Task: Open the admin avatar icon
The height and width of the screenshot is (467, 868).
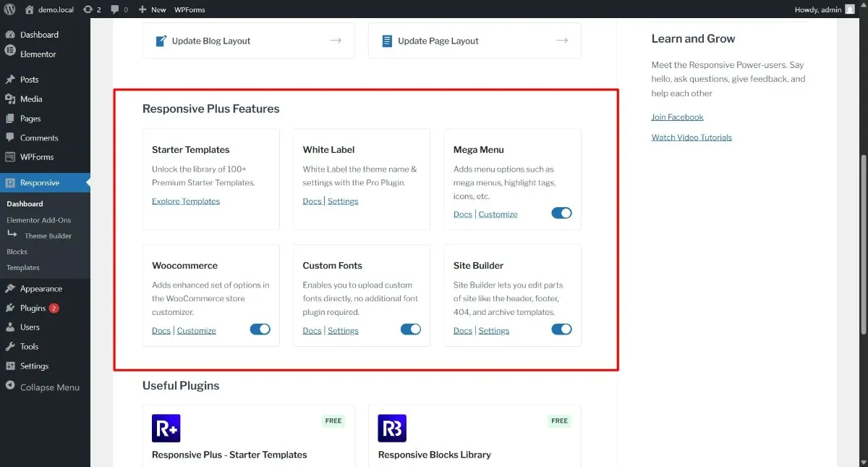Action: click(849, 9)
